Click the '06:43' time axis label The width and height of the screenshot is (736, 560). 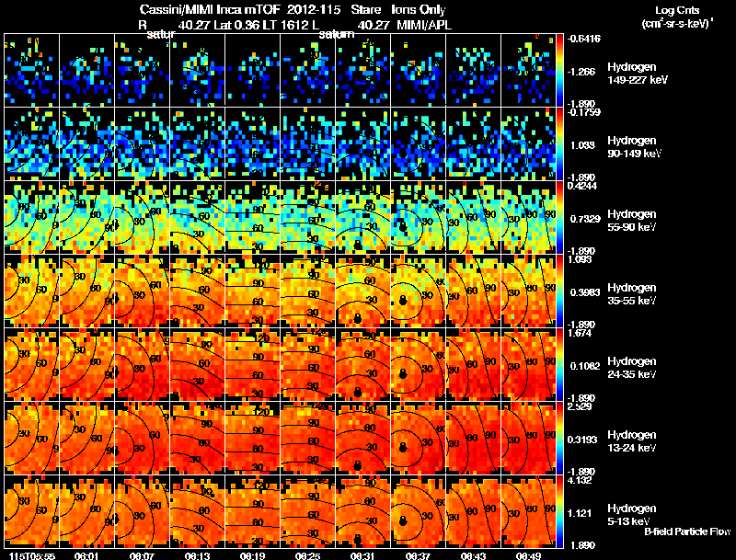coord(473,555)
